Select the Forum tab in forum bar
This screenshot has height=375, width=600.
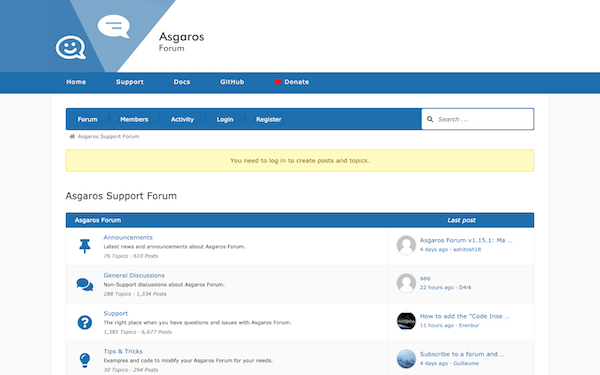click(x=88, y=119)
